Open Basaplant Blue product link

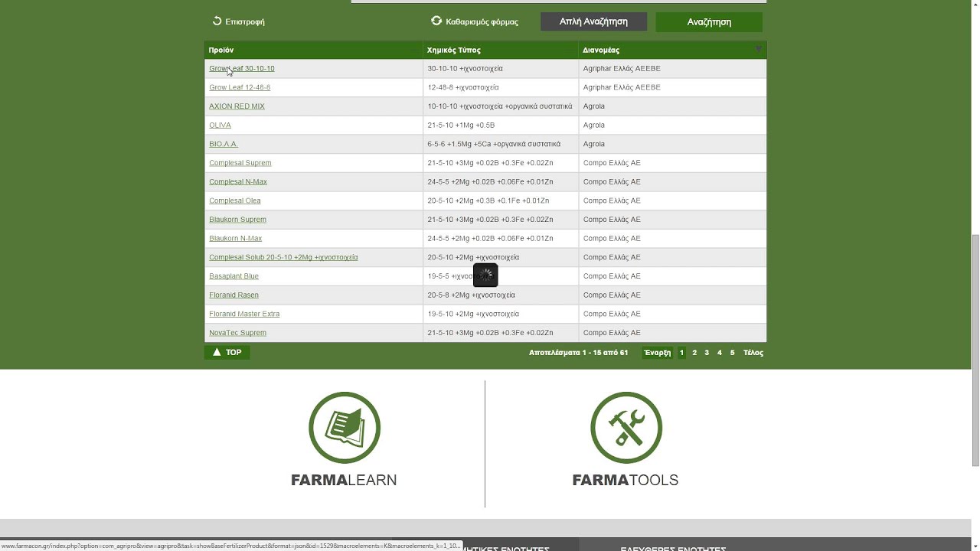coord(234,276)
